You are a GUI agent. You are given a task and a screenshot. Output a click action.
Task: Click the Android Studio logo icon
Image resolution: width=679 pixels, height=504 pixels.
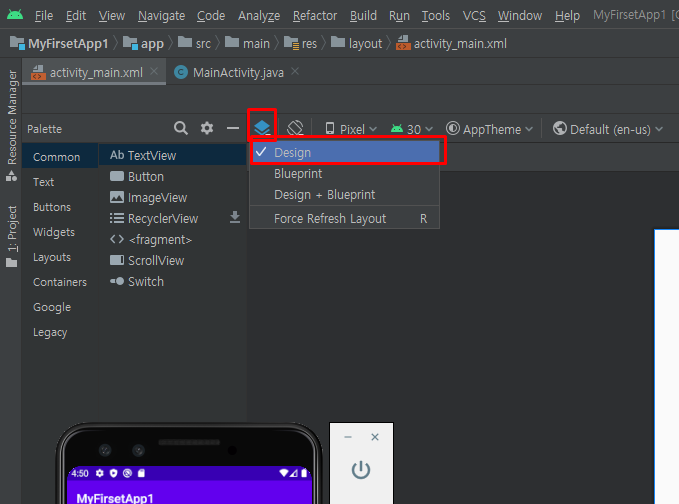point(15,14)
